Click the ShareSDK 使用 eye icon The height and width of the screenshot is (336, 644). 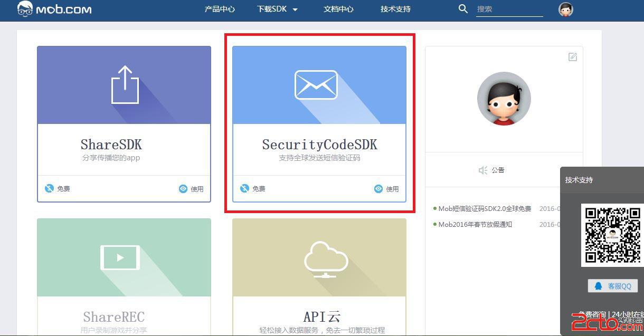183,188
